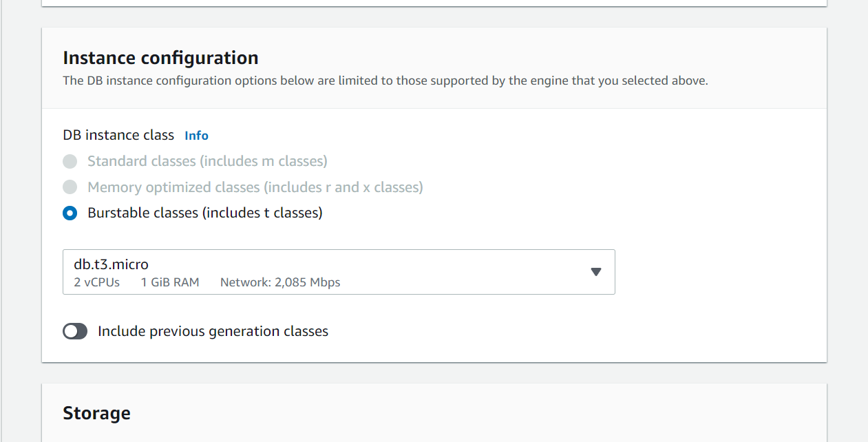Image resolution: width=868 pixels, height=442 pixels.
Task: Click the dropdown arrow of the instance selector
Action: (x=596, y=272)
